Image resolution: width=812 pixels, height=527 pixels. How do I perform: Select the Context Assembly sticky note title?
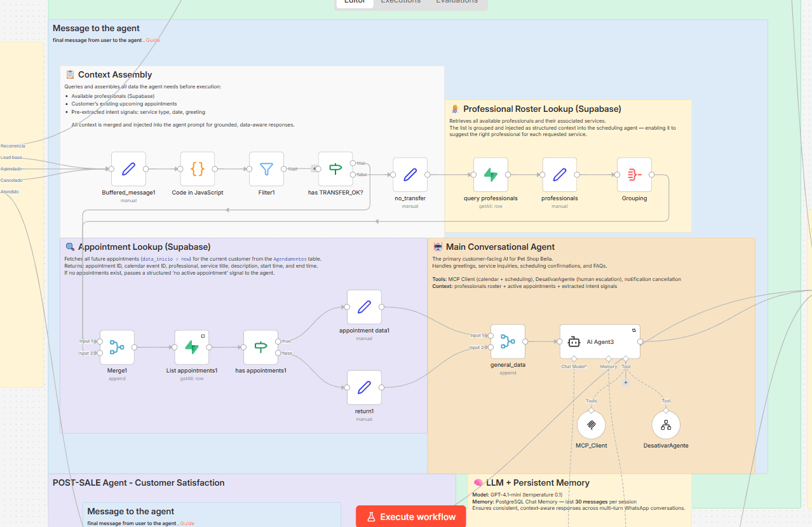pyautogui.click(x=115, y=75)
